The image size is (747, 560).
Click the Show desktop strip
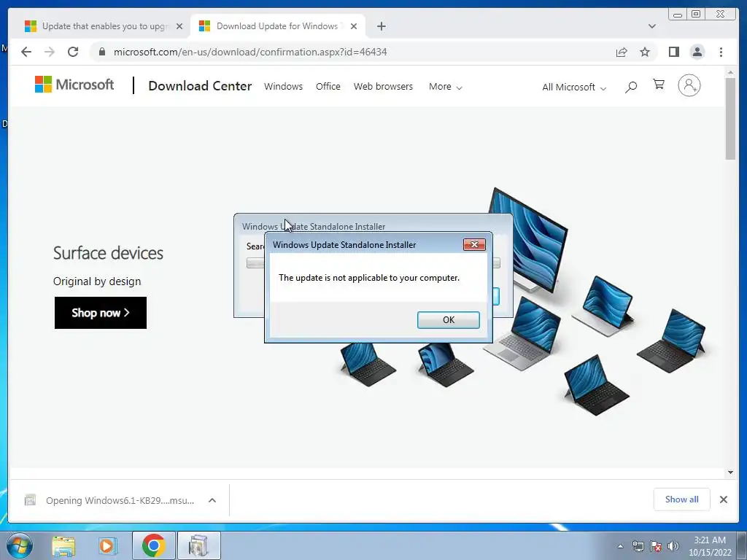click(742, 545)
